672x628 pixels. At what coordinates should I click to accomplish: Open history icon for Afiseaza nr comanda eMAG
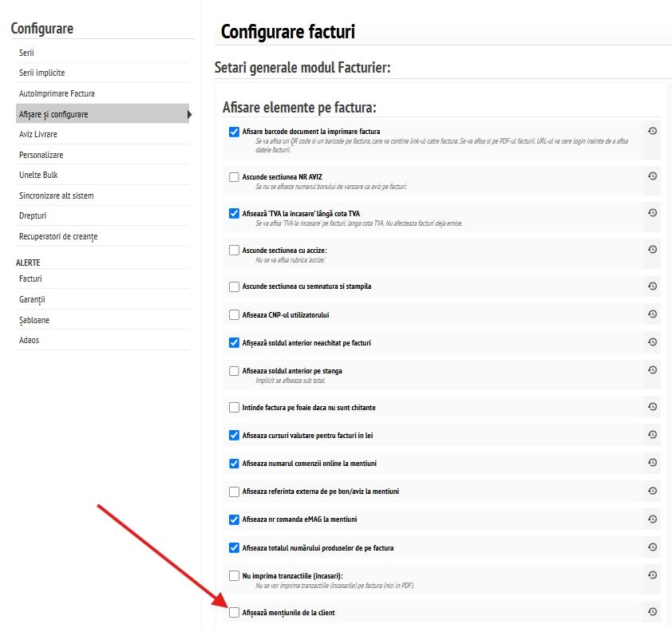tap(652, 519)
